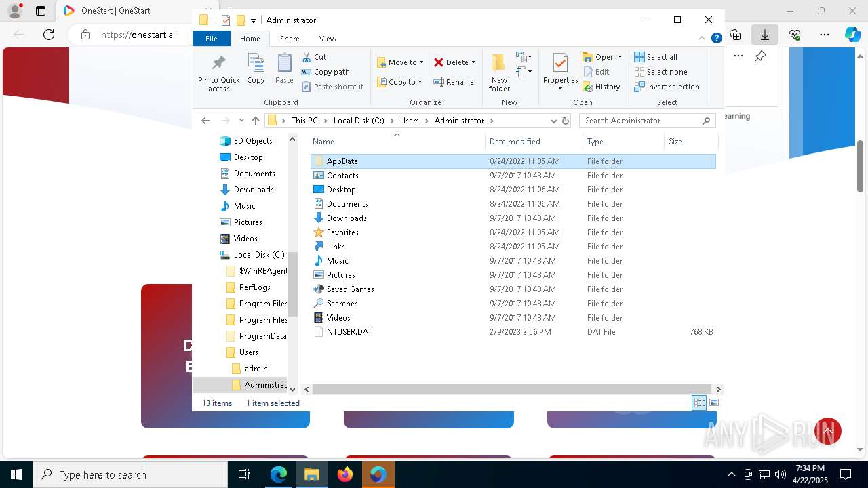Image resolution: width=868 pixels, height=488 pixels.
Task: Click Local Disk (C:) breadcrumb
Action: (x=359, y=121)
